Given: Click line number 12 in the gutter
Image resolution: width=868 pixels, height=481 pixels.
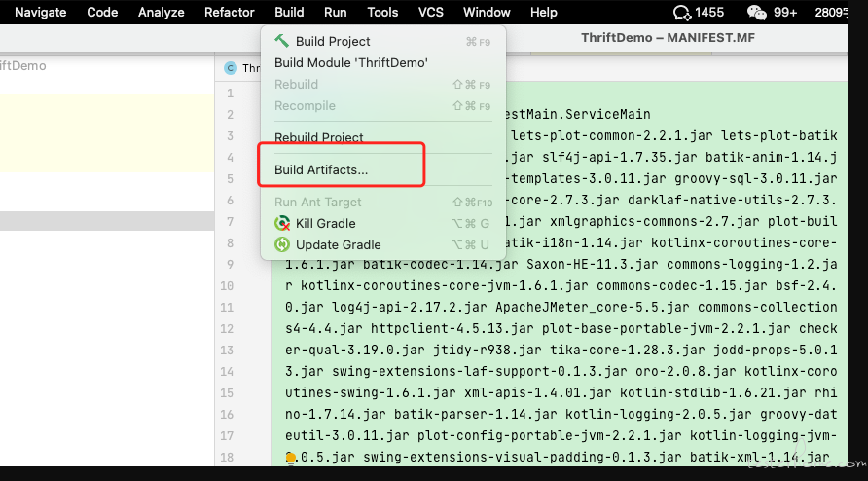Looking at the screenshot, I should (x=227, y=328).
